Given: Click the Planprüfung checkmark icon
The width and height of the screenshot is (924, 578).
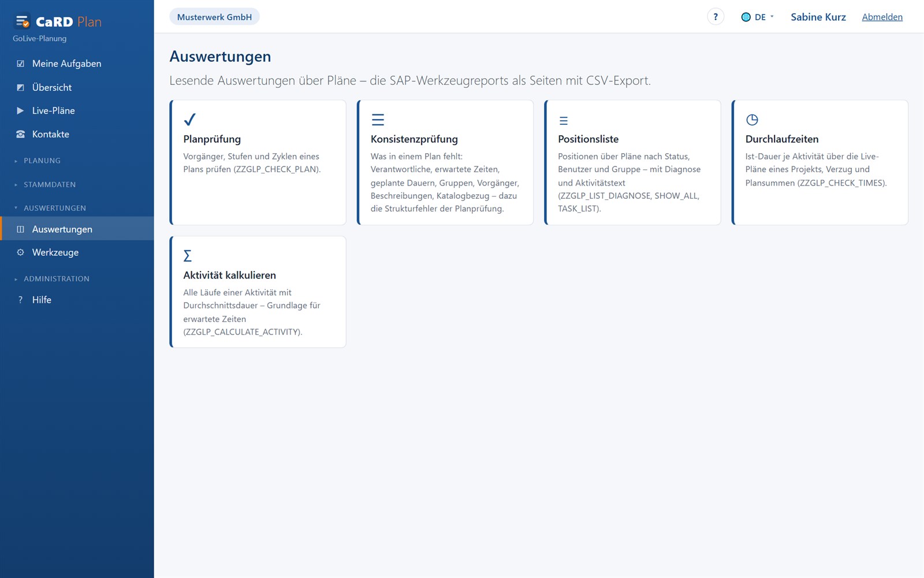Looking at the screenshot, I should point(189,120).
